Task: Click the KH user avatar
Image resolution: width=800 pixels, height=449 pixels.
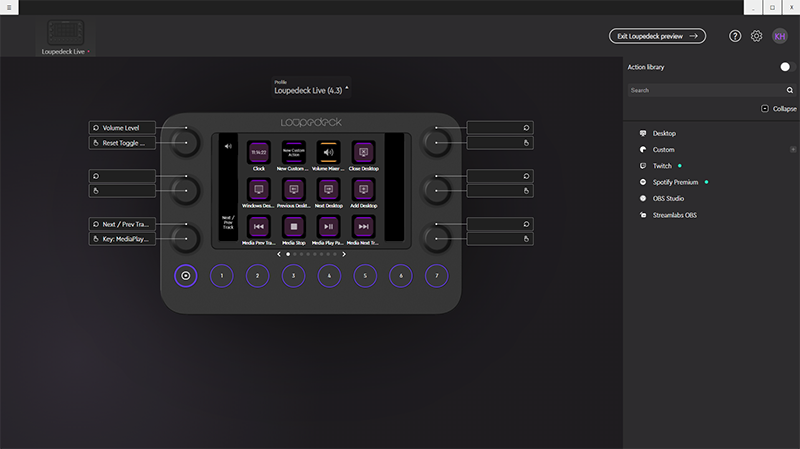Action: (x=780, y=36)
